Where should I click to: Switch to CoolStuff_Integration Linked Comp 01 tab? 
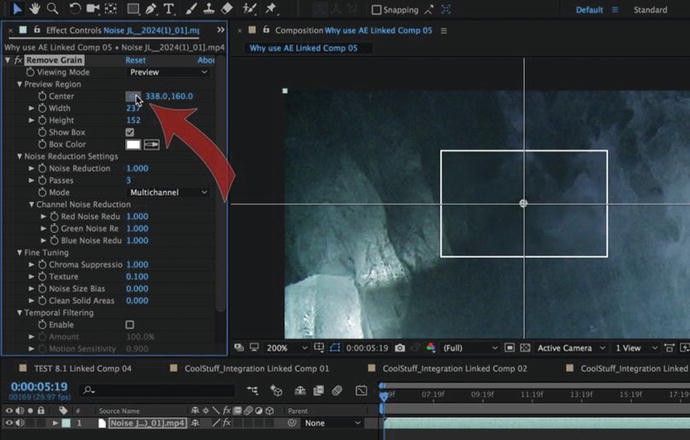click(x=257, y=369)
